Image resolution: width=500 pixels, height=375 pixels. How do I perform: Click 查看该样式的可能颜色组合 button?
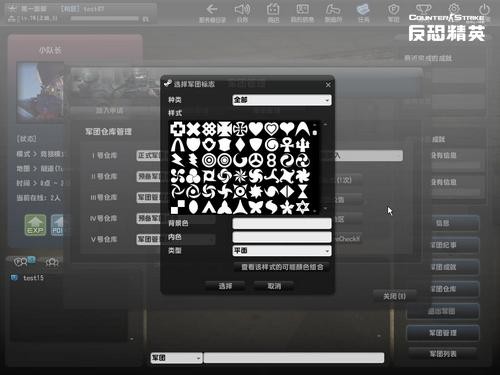coord(282,267)
